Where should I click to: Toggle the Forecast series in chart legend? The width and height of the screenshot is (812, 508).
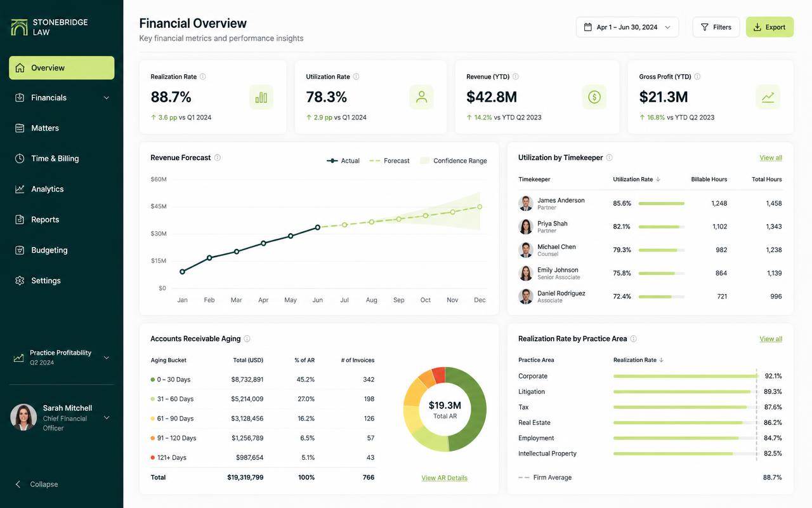pyautogui.click(x=390, y=161)
